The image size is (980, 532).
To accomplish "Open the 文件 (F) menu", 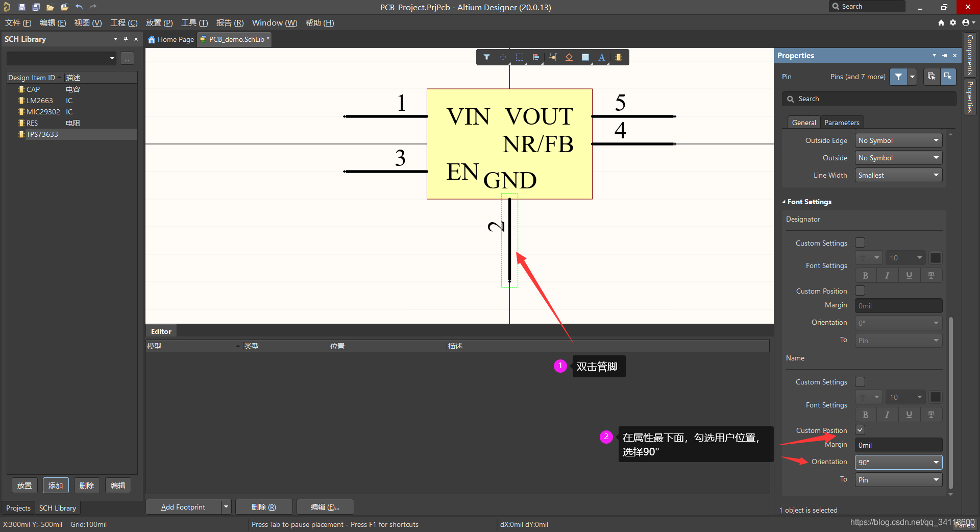I will click(18, 23).
